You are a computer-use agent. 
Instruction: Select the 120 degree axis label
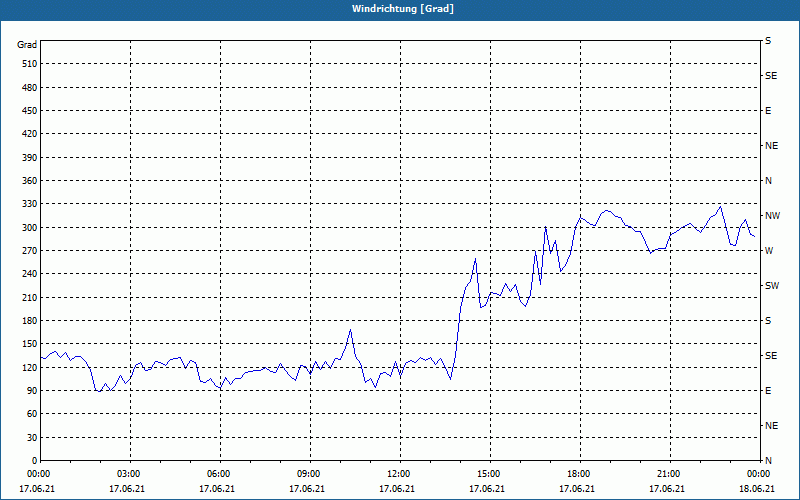point(30,368)
